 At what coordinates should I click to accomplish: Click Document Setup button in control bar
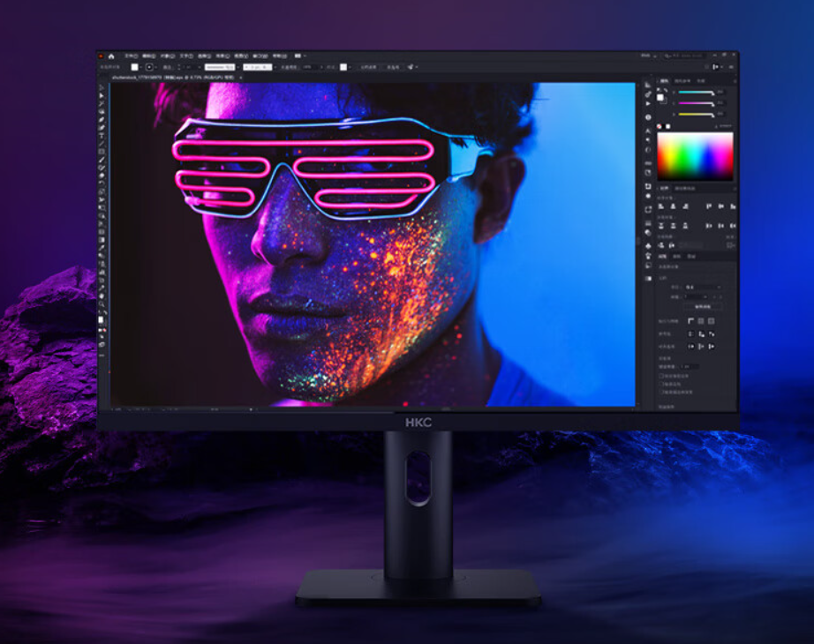[368, 67]
